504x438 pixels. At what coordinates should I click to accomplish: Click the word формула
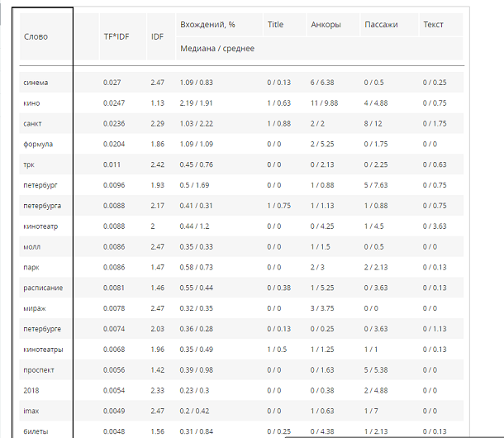pos(38,145)
